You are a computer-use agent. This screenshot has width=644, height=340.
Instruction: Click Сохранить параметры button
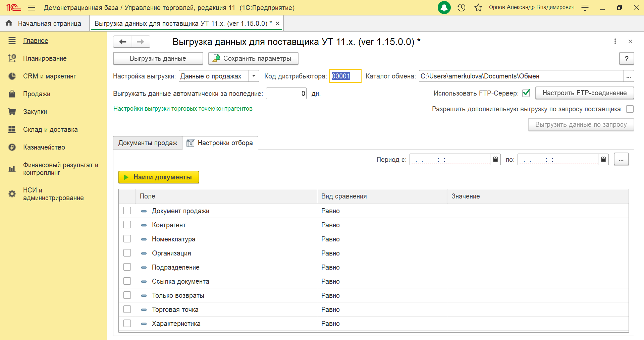pyautogui.click(x=253, y=58)
